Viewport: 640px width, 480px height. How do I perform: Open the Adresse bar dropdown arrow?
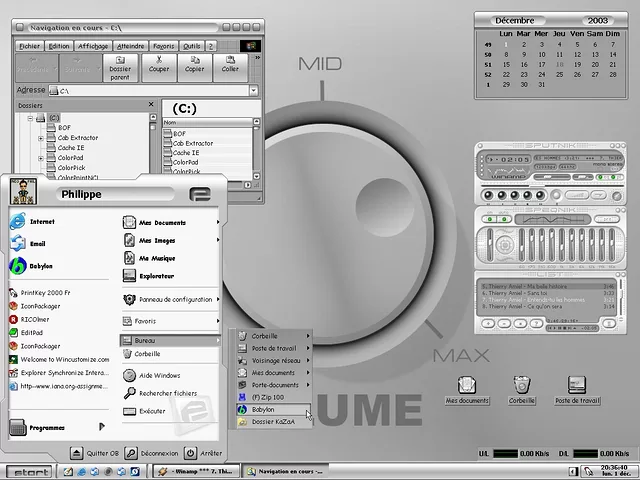pos(252,91)
